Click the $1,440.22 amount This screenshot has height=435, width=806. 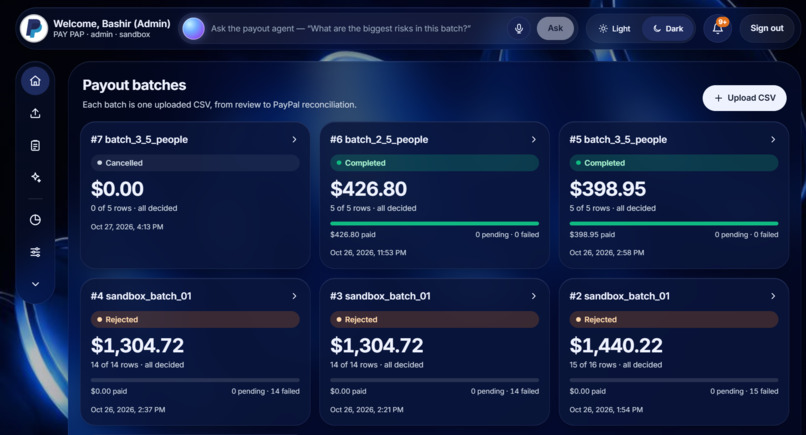click(x=616, y=346)
